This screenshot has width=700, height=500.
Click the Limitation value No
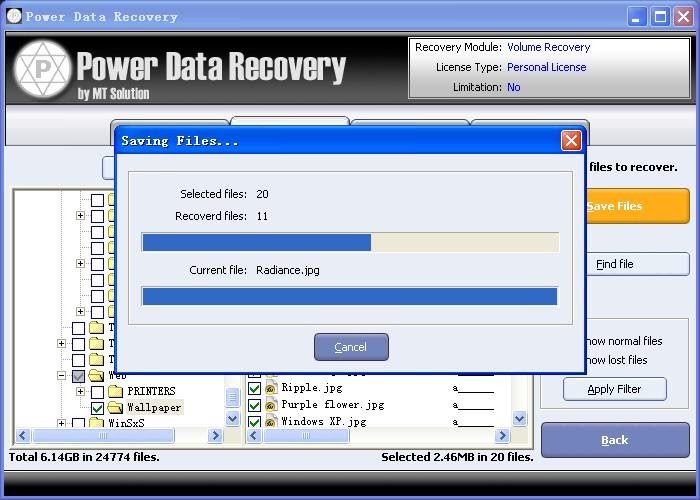(x=514, y=87)
